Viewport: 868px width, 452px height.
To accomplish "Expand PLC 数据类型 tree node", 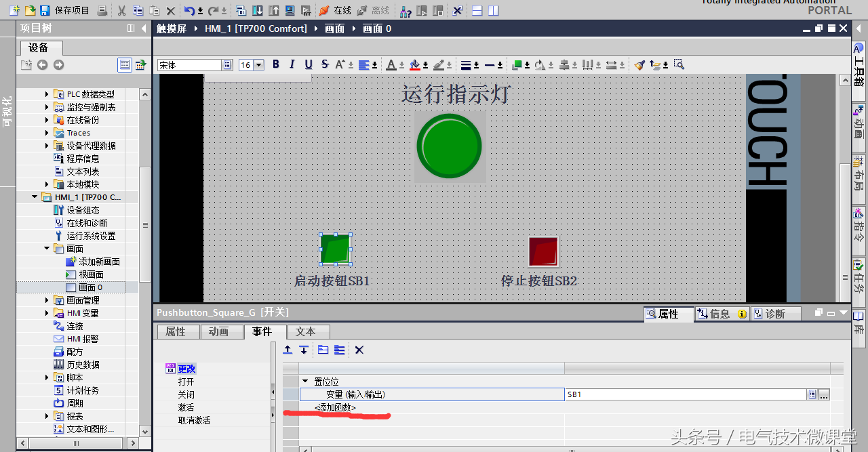I will pos(47,94).
